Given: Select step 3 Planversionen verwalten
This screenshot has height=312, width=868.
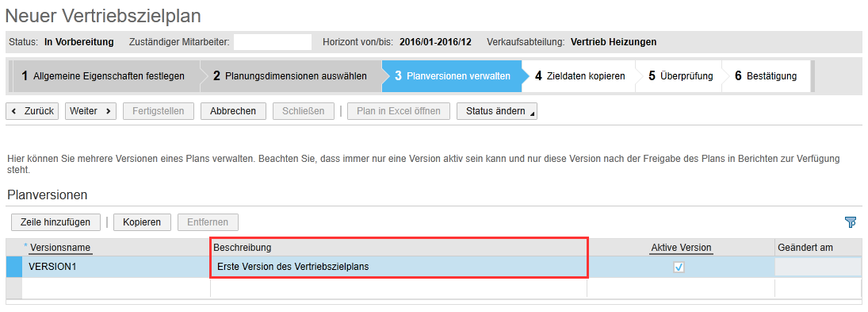Looking at the screenshot, I should click(x=453, y=76).
